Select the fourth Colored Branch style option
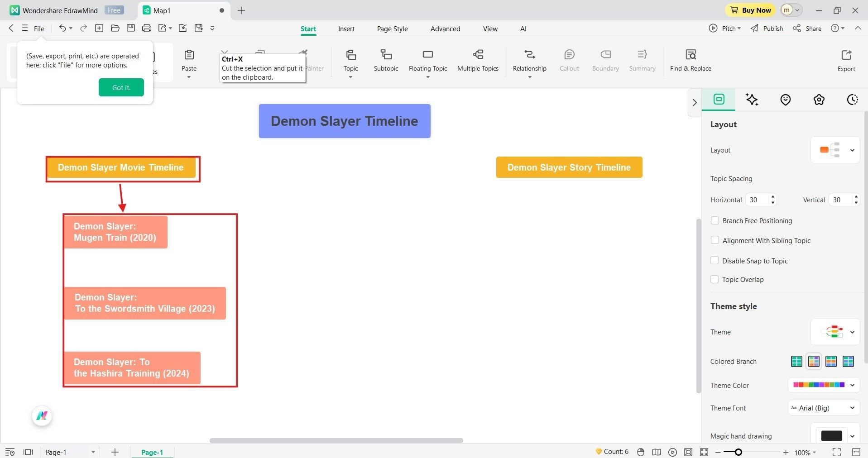Viewport: 868px width, 458px height. coord(848,361)
